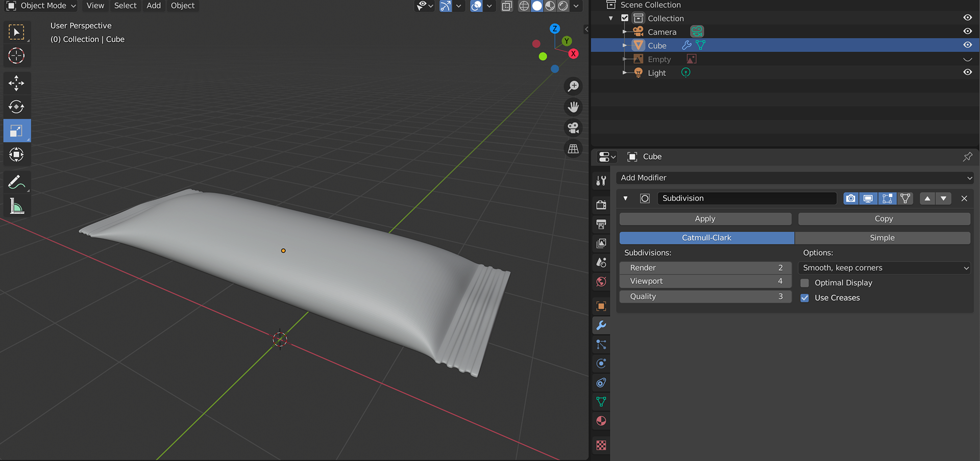Select the Scale tool

(x=17, y=131)
